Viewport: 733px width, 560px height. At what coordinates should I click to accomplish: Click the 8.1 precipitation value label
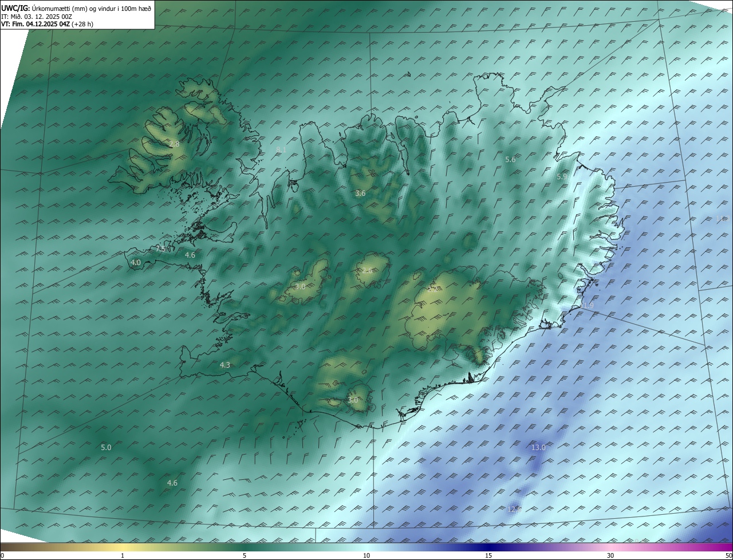(281, 149)
